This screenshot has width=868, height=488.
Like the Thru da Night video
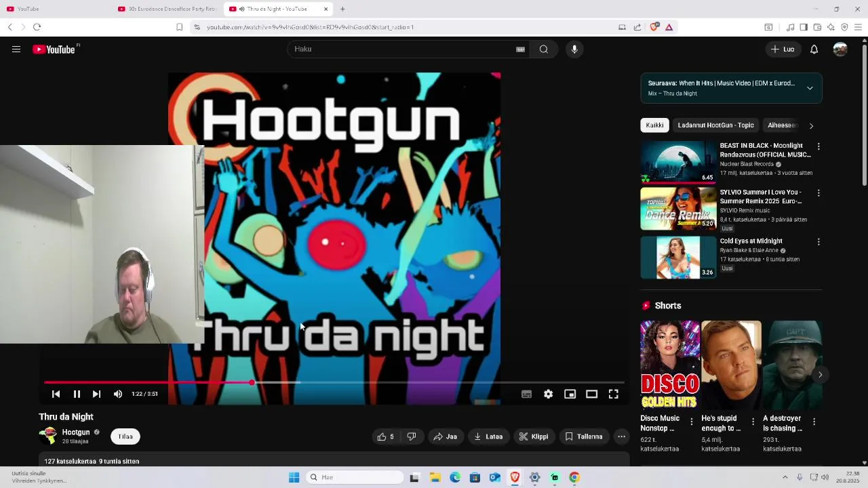pyautogui.click(x=385, y=436)
